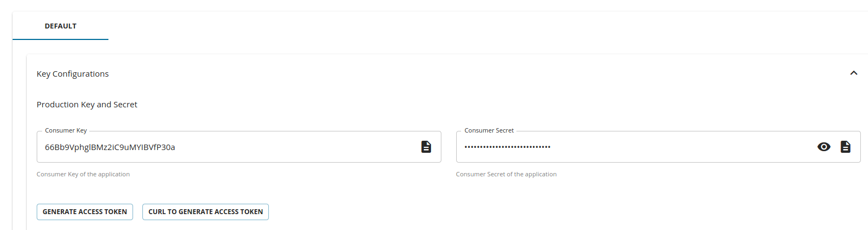Click the Consumer Key field label
Screen dimensions: 868x230
[66, 130]
